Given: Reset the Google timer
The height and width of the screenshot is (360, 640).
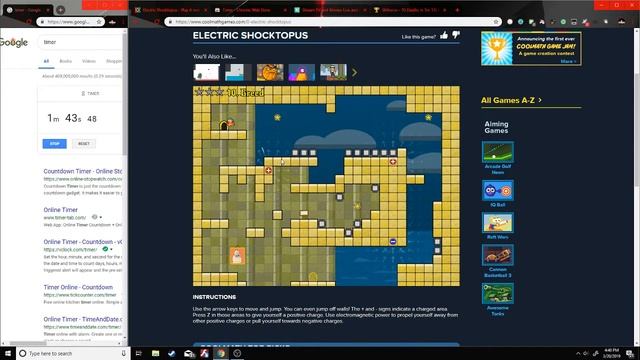Looking at the screenshot, I should pos(84,144).
